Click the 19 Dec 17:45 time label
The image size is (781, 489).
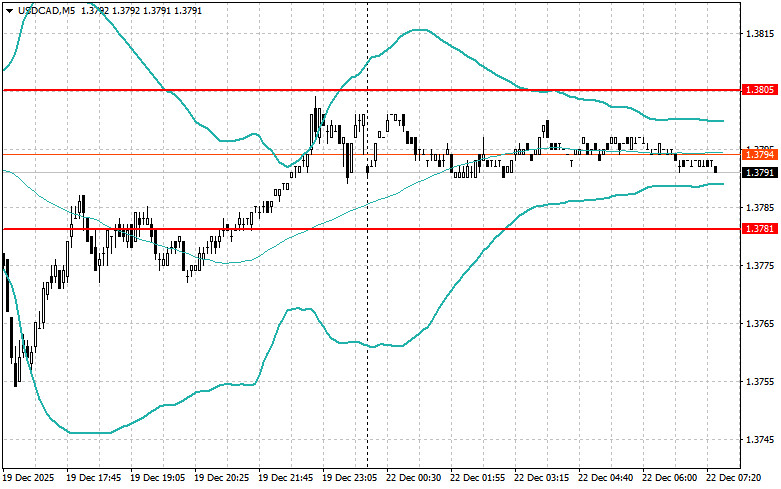coord(96,479)
